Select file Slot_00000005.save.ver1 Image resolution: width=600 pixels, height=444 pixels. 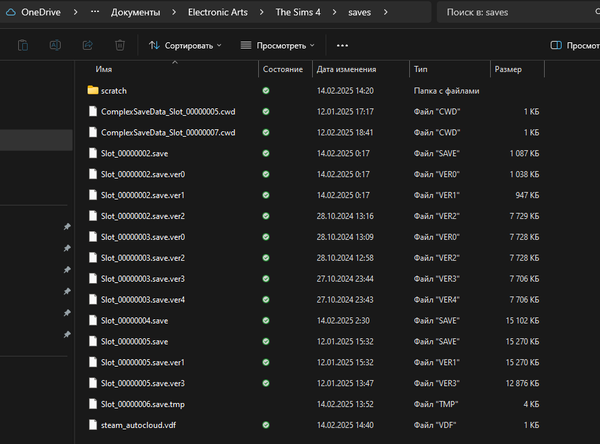[143, 362]
